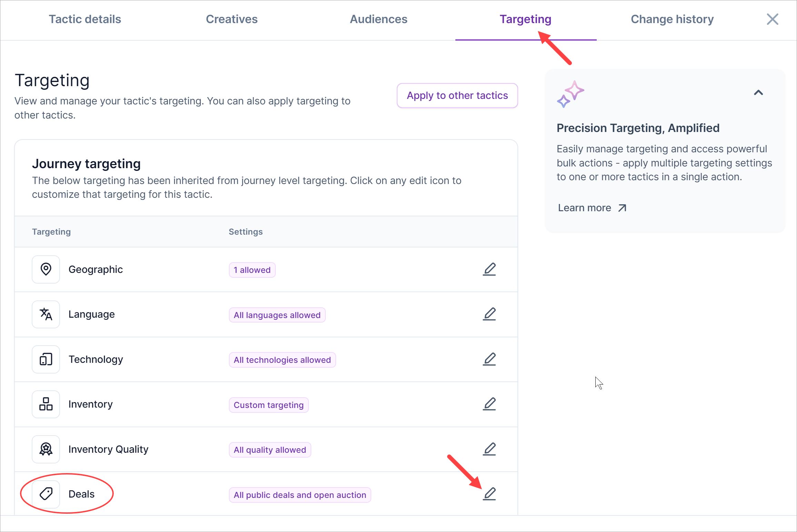Click 'All public deals and open auction' badge
This screenshot has height=532, width=797.
click(300, 495)
